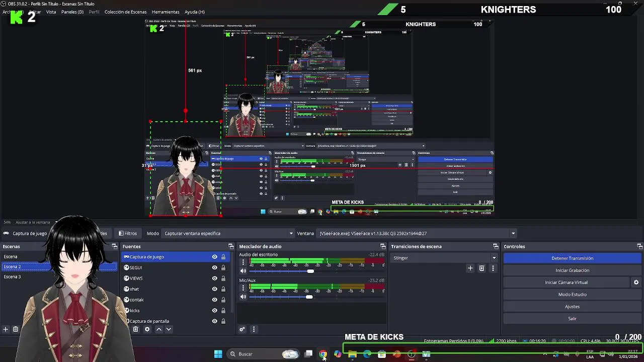This screenshot has height=362, width=644.
Task: Move selected source down arrow
Action: click(169, 329)
